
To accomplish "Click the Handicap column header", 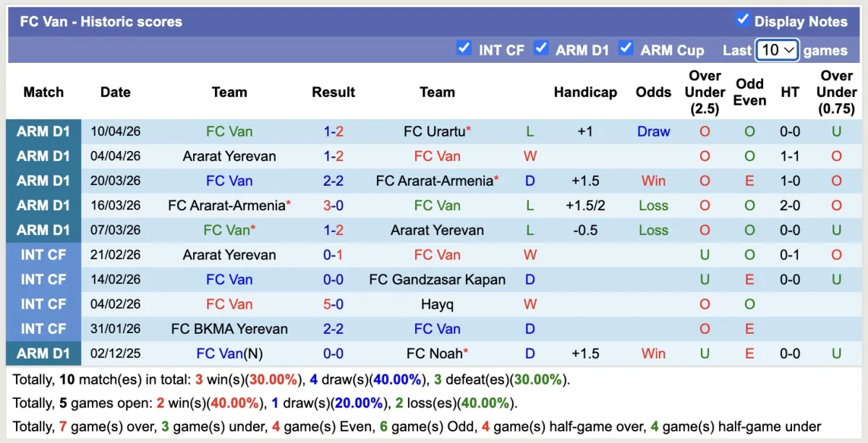I will 585,92.
